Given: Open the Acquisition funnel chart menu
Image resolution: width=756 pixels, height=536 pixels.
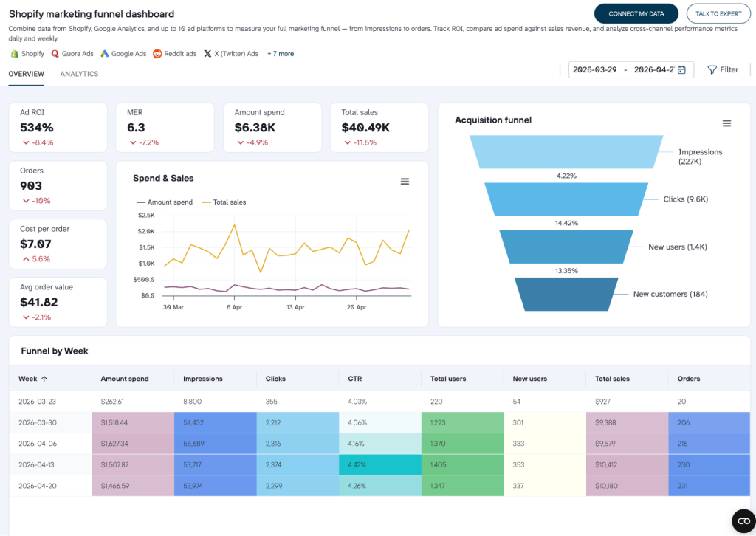Looking at the screenshot, I should coord(726,123).
